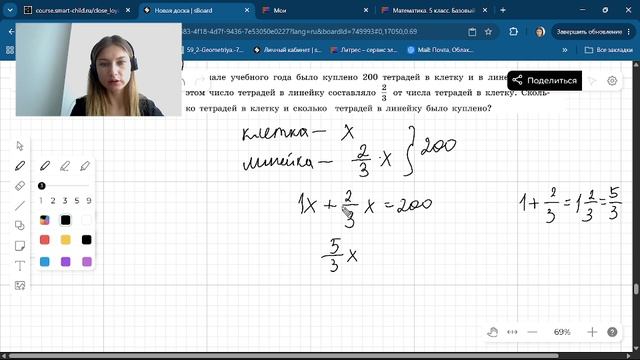Pick the white color swatch
Image resolution: width=640 pixels, height=360 pixels.
[x=86, y=220]
